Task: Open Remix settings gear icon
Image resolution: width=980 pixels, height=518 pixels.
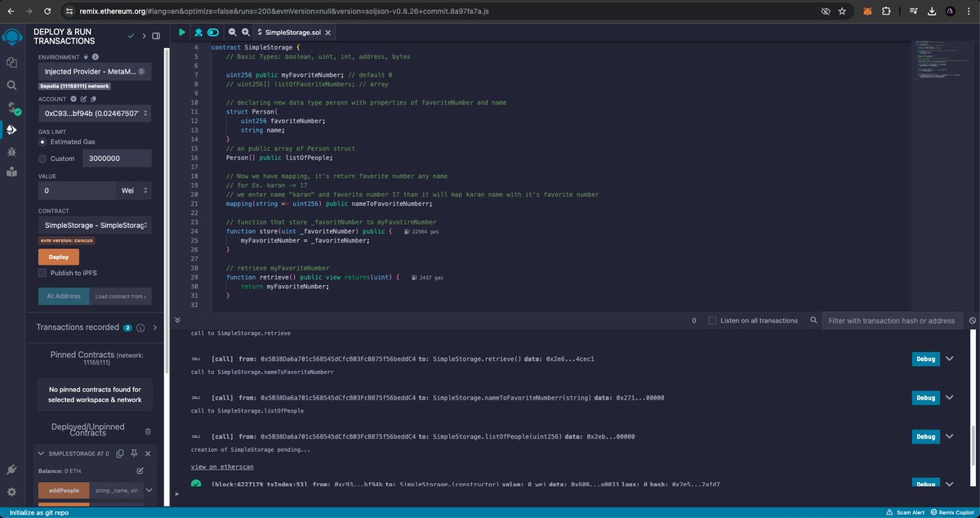Action: (x=11, y=492)
